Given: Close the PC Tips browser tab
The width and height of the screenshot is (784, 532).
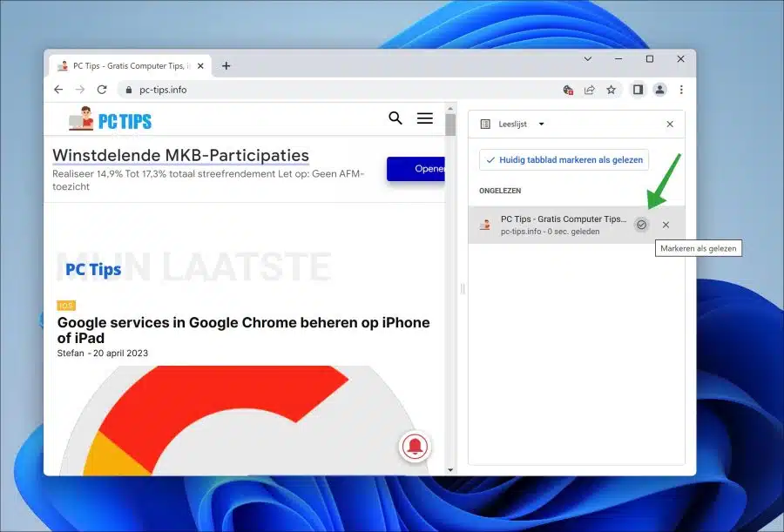Looking at the screenshot, I should (200, 66).
